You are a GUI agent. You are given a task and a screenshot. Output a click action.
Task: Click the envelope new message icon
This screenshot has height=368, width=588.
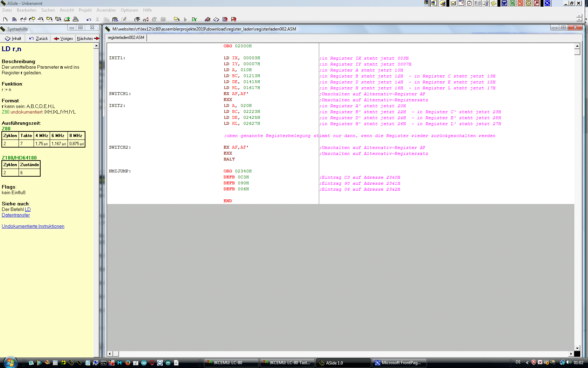(453, 3)
